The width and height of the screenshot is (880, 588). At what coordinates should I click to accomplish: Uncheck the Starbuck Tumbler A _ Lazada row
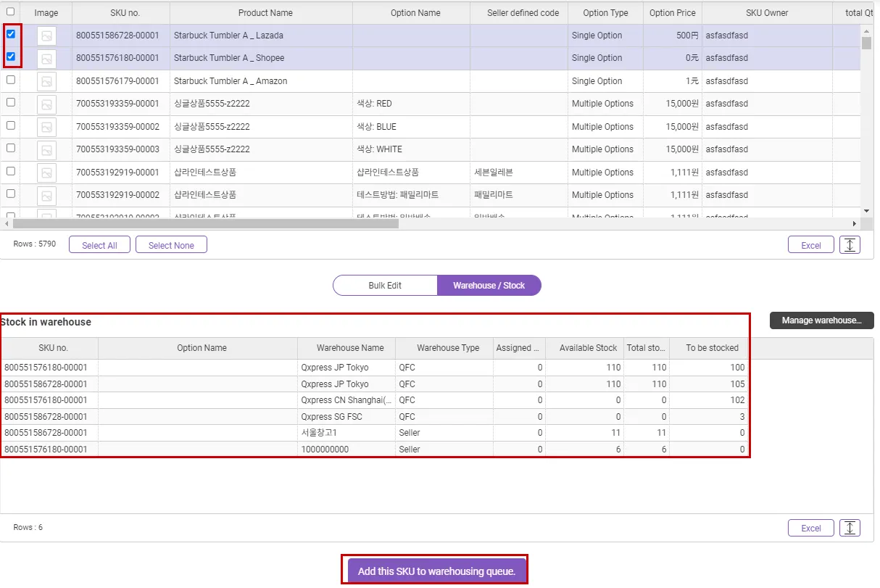click(x=11, y=34)
